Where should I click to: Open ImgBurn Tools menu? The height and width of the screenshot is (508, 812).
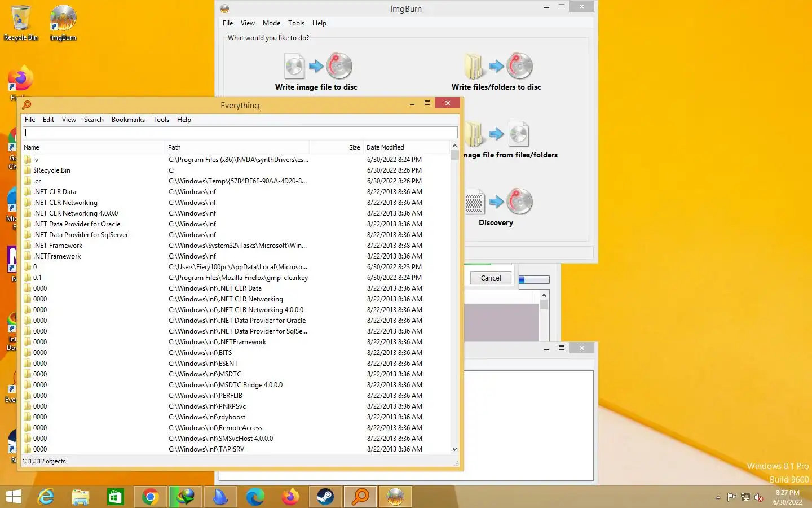point(296,23)
